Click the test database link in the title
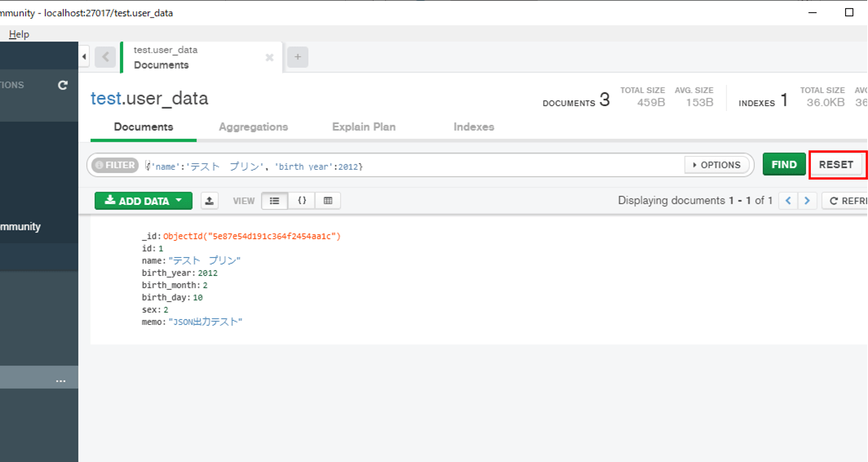The width and height of the screenshot is (868, 462). click(106, 99)
